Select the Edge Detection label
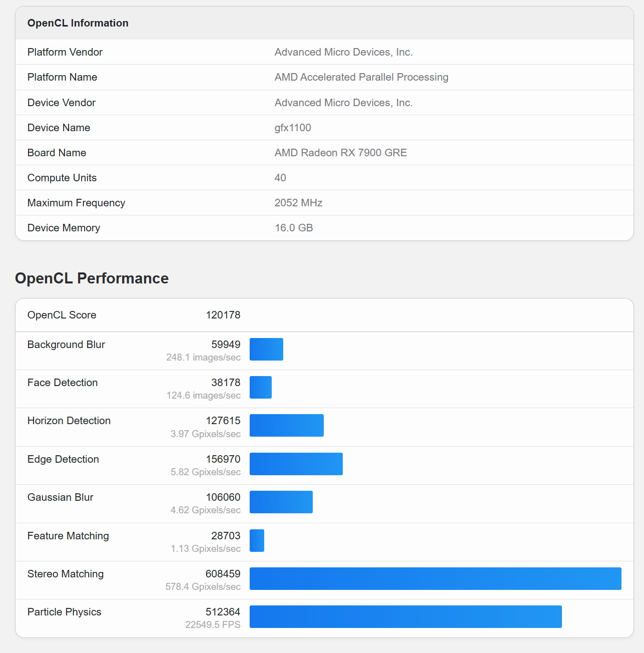This screenshot has width=644, height=653. [63, 459]
